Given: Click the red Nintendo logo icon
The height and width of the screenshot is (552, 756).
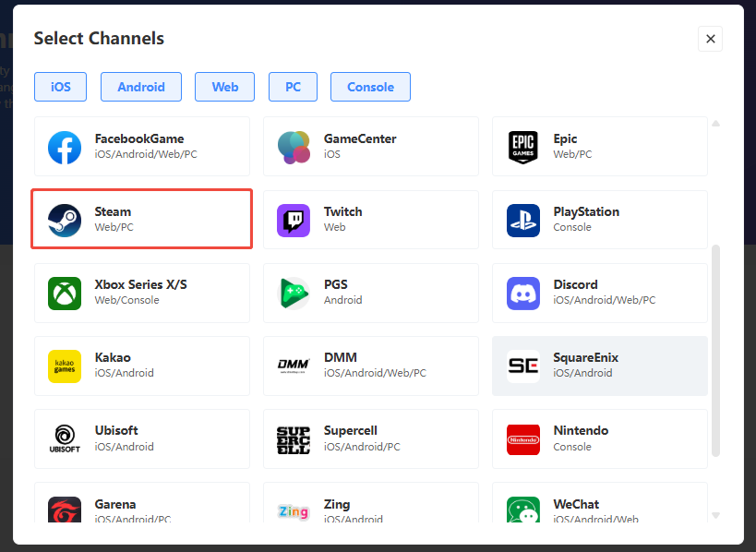Looking at the screenshot, I should (523, 439).
